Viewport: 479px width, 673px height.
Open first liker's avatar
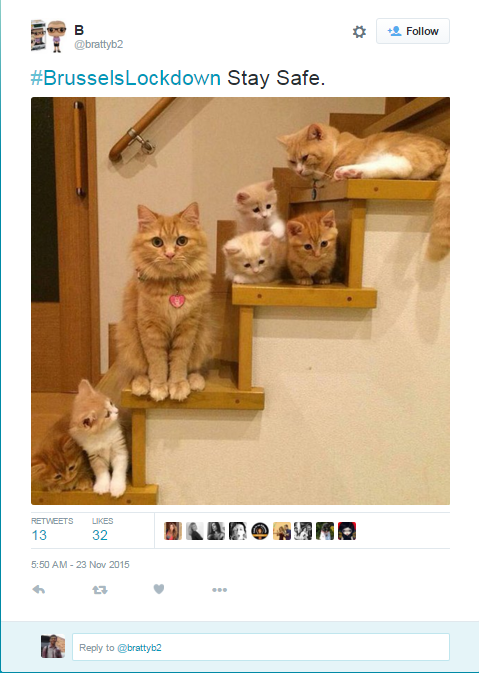(x=173, y=531)
